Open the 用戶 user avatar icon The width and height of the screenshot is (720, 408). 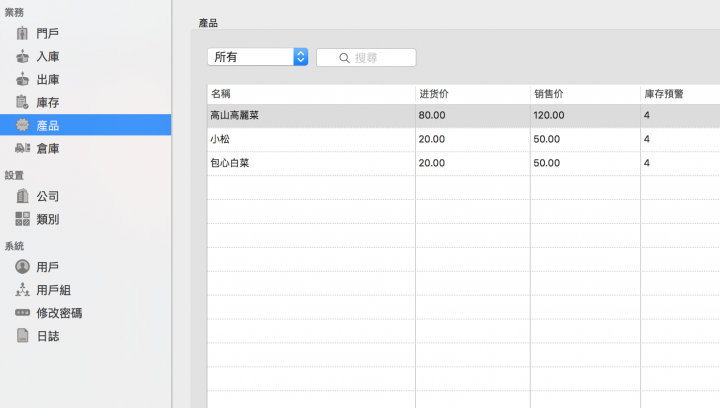tap(22, 267)
